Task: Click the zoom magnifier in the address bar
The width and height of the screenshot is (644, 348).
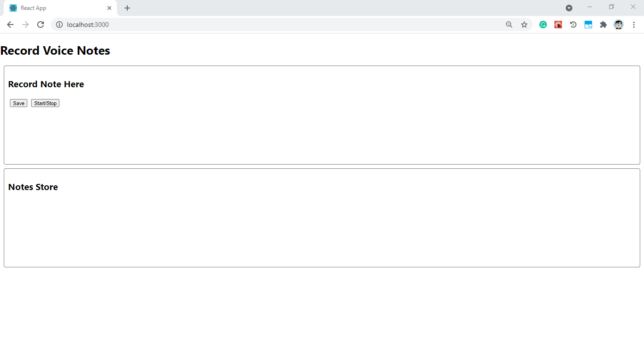Action: pyautogui.click(x=509, y=25)
